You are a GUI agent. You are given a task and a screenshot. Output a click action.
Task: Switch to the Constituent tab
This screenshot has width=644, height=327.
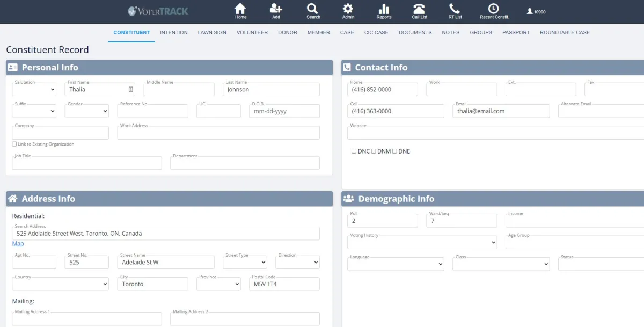tap(131, 32)
